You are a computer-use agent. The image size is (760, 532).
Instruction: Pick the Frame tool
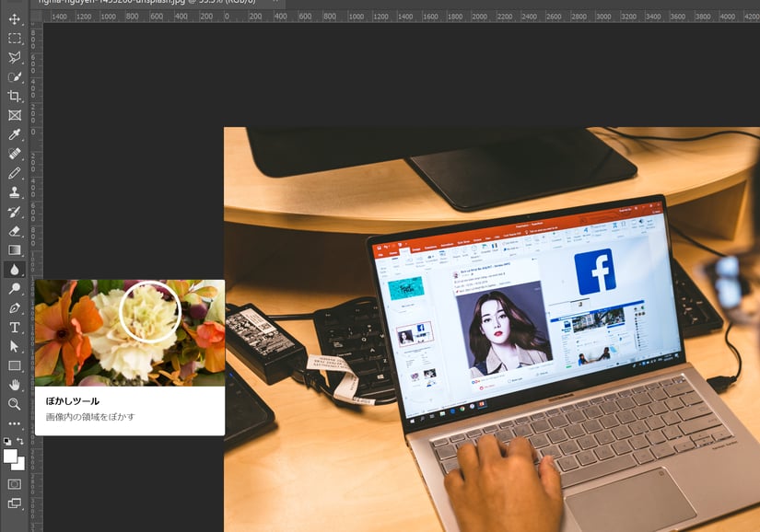point(15,116)
